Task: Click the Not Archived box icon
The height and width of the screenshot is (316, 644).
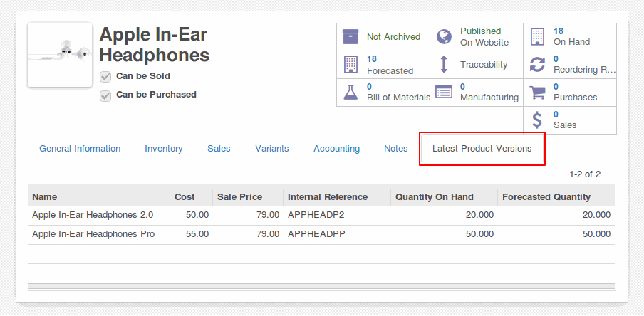Action: coord(350,37)
